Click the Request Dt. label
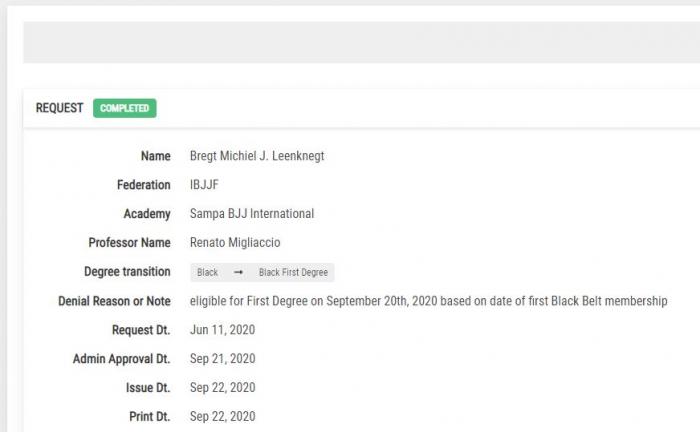The height and width of the screenshot is (432, 700). 141,330
